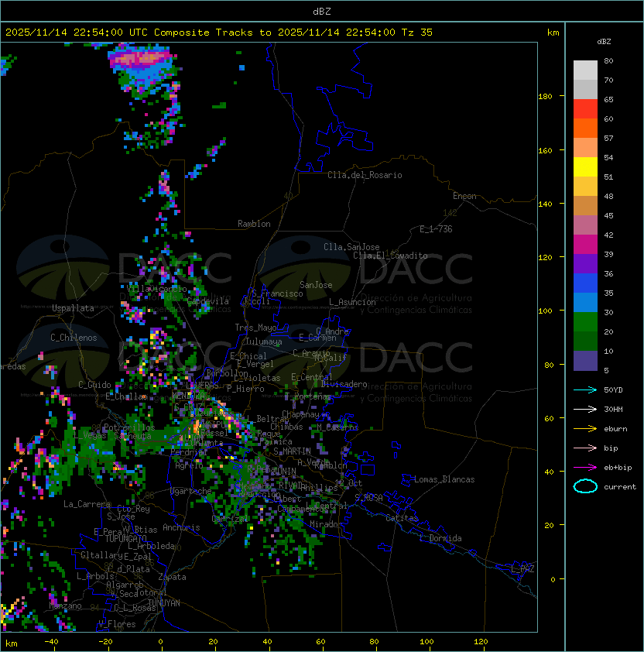Click the Zapata label
Screen dimensions: 644x652
tap(172, 577)
